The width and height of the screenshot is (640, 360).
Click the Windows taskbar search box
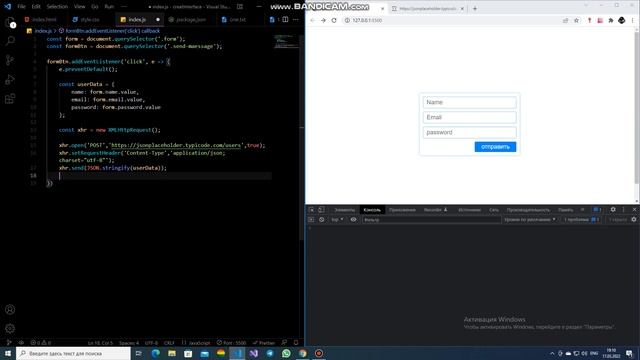73,353
